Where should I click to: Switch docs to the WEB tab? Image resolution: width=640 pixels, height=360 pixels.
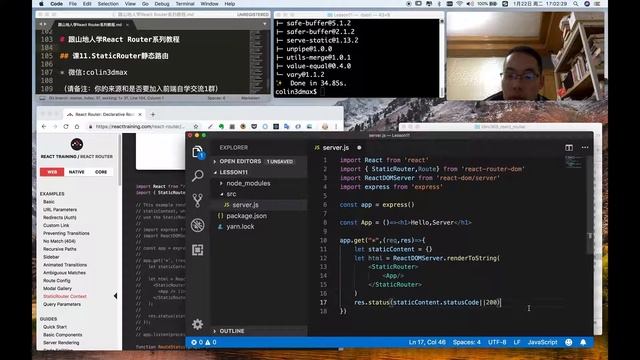(x=52, y=172)
